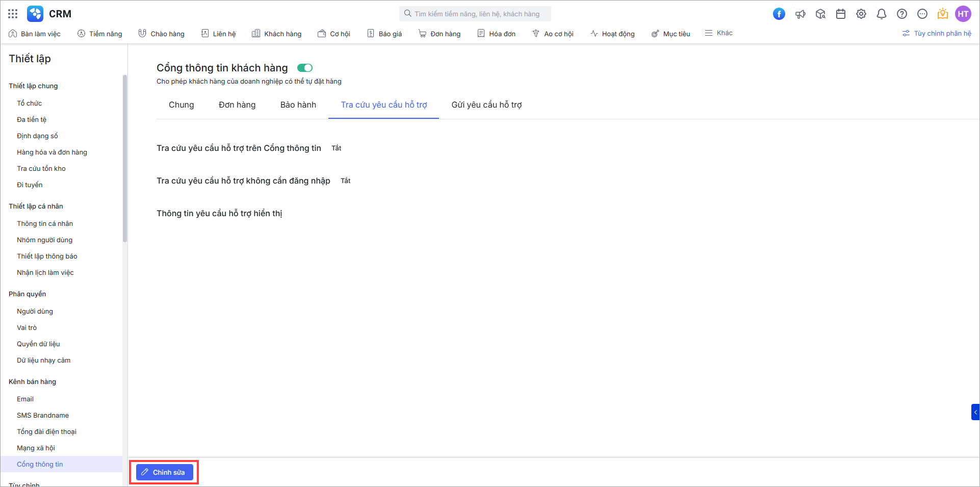Image resolution: width=980 pixels, height=487 pixels.
Task: Open Định dạng số settings
Action: [37, 136]
